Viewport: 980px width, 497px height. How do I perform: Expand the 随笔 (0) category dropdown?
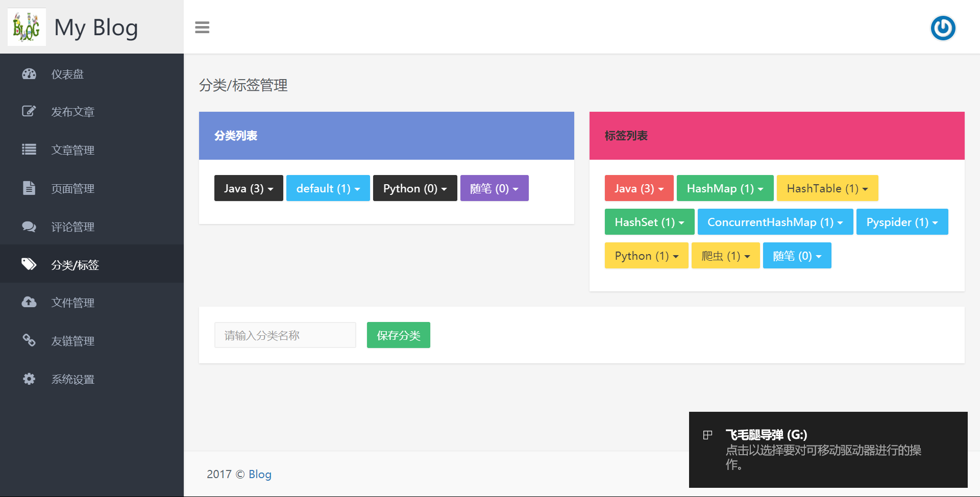tap(495, 188)
